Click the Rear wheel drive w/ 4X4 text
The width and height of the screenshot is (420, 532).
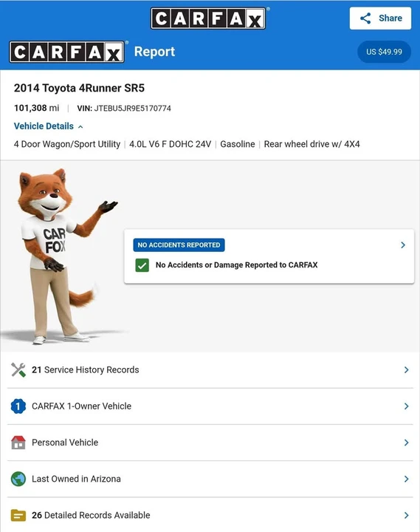pos(312,144)
